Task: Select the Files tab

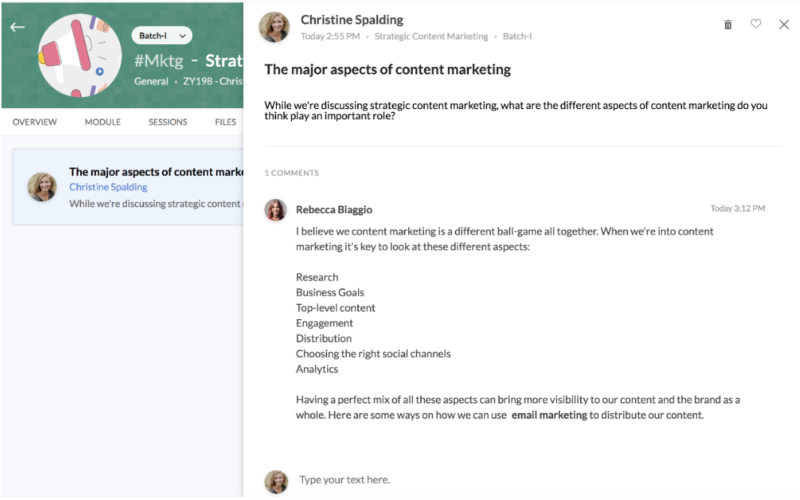Action: point(225,122)
